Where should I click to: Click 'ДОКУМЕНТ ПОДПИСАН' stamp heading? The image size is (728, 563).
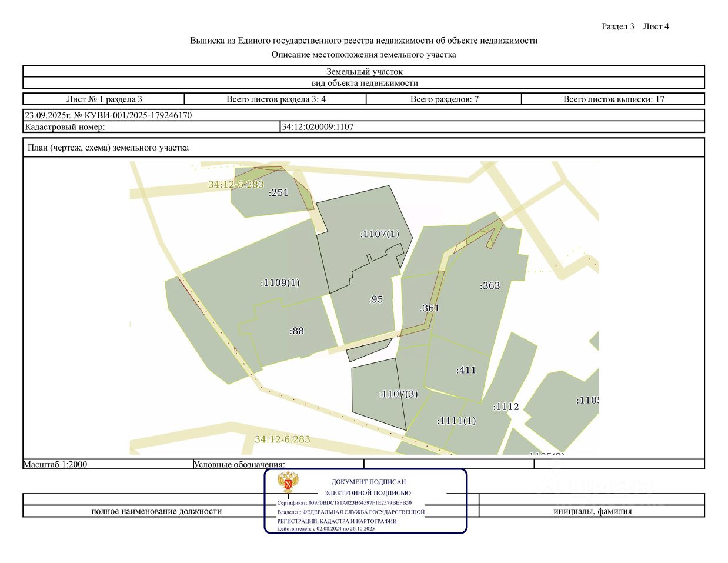pyautogui.click(x=369, y=482)
